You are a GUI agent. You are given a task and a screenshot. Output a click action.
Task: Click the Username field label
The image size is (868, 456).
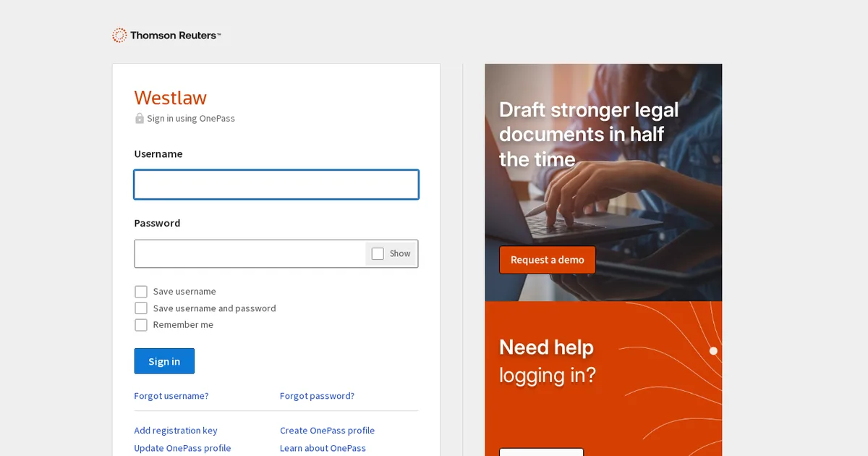158,154
